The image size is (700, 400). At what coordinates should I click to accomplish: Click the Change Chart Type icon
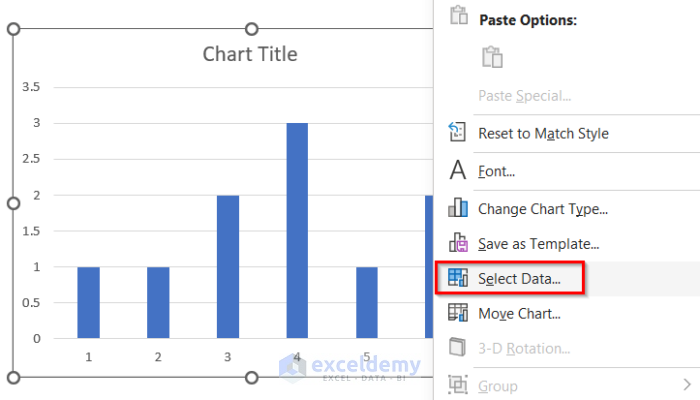click(x=458, y=208)
